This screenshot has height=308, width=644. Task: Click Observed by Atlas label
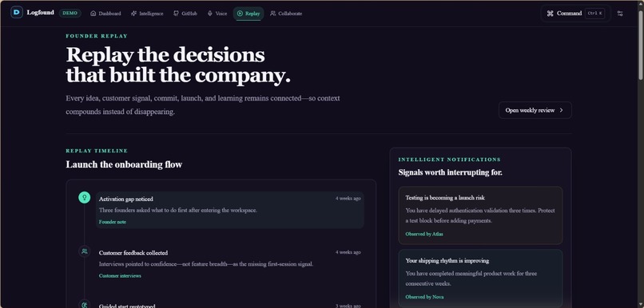point(423,234)
